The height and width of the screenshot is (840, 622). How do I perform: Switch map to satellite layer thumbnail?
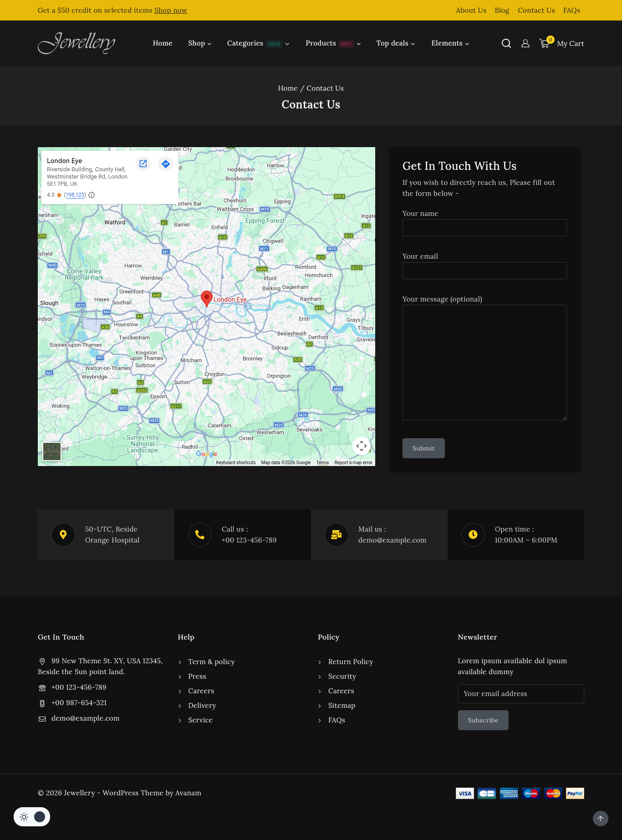tap(52, 451)
